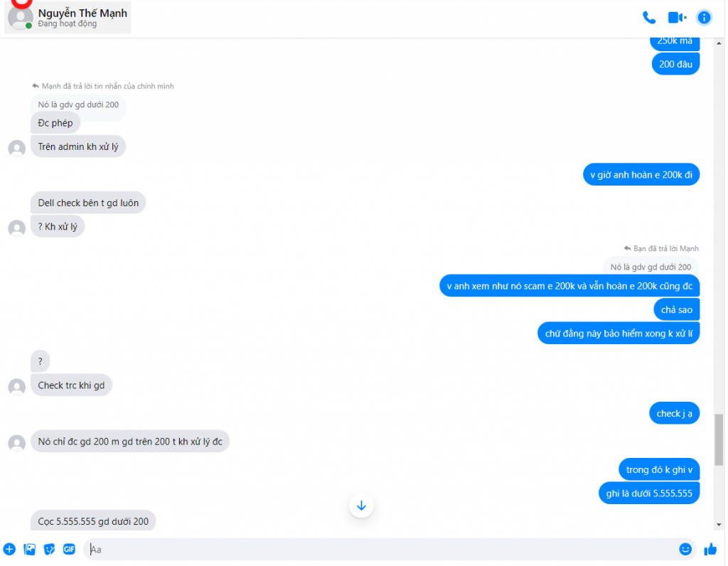This screenshot has height=566, width=728.
Task: Open emoji picker in message box
Action: (685, 549)
